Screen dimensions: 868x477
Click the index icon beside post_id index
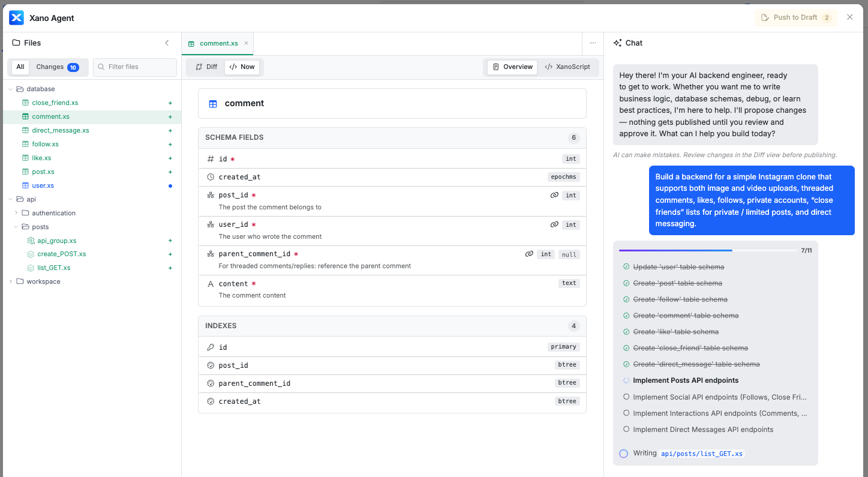click(x=211, y=365)
